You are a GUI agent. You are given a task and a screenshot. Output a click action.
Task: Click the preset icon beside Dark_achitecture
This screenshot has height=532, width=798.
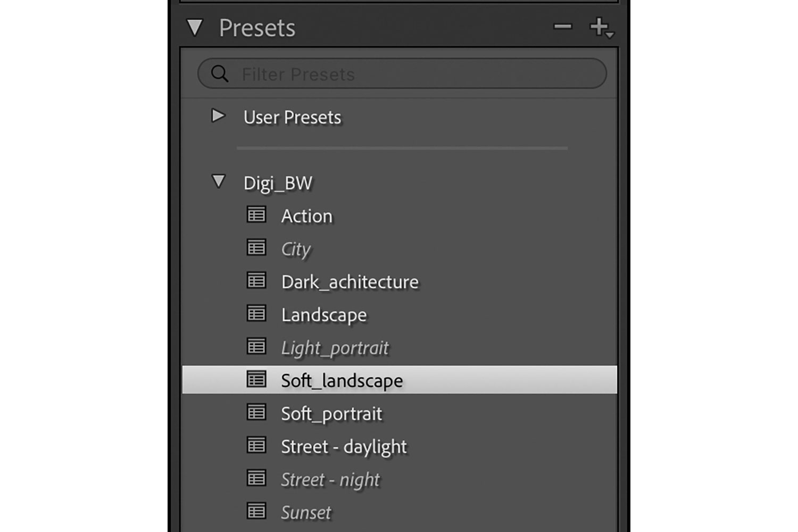pyautogui.click(x=256, y=281)
